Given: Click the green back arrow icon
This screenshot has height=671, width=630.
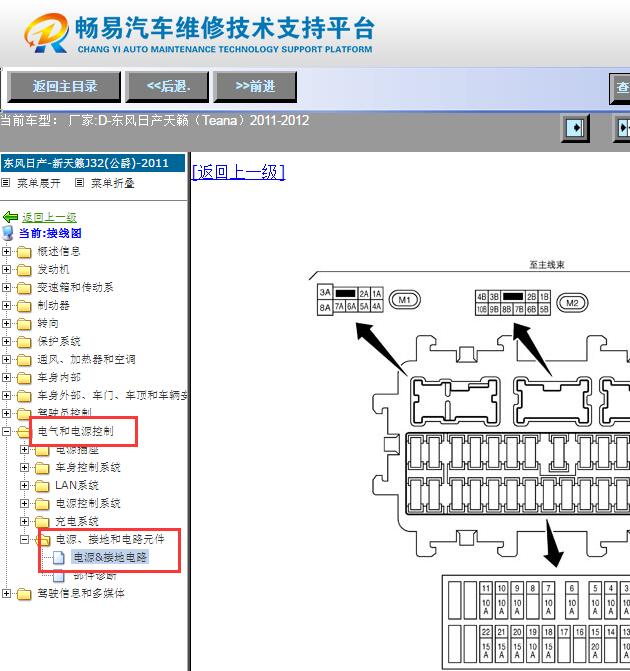Looking at the screenshot, I should [x=10, y=217].
